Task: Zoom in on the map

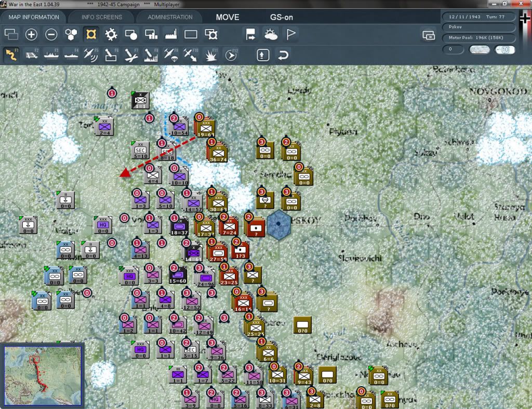Action: point(31,34)
